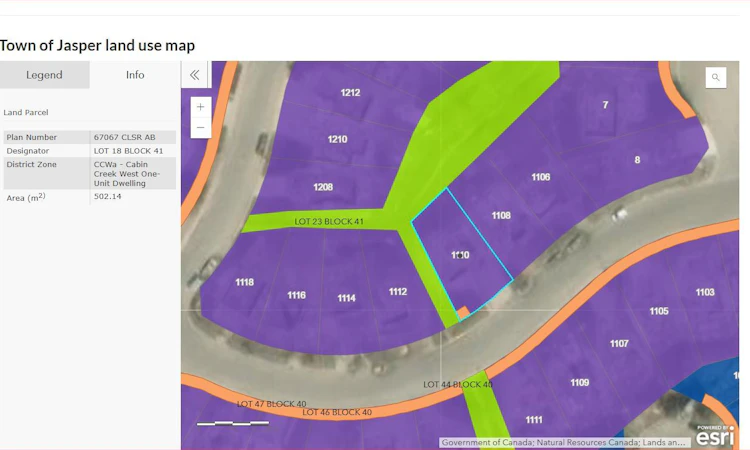Select parcel 7 on the map
The width and height of the screenshot is (750, 450).
(x=605, y=104)
